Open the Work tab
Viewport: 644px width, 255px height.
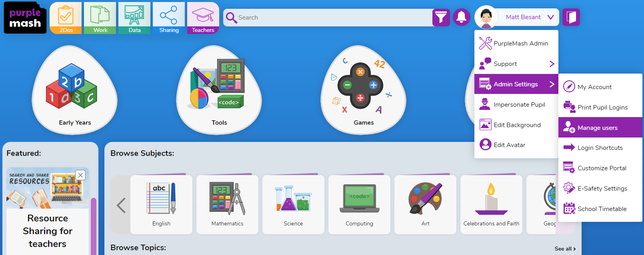[100, 18]
